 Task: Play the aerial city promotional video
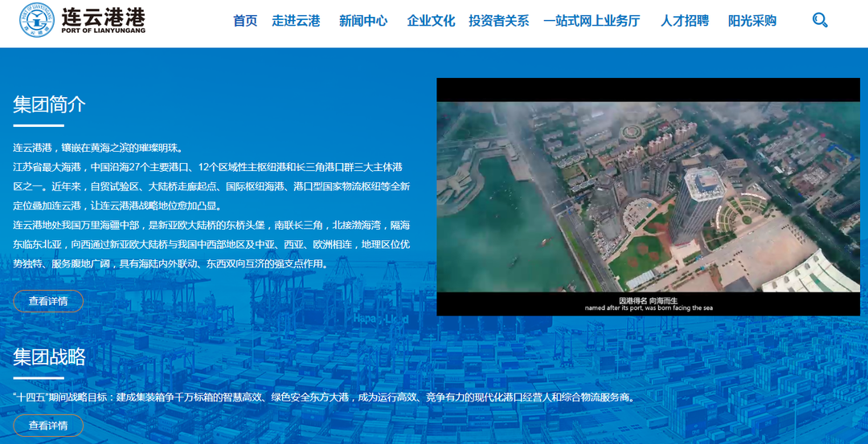point(648,197)
